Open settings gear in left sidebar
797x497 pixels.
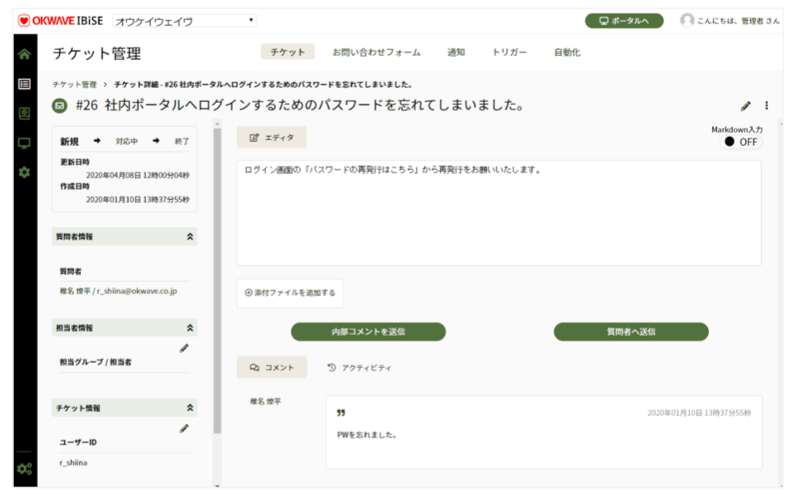coord(24,172)
